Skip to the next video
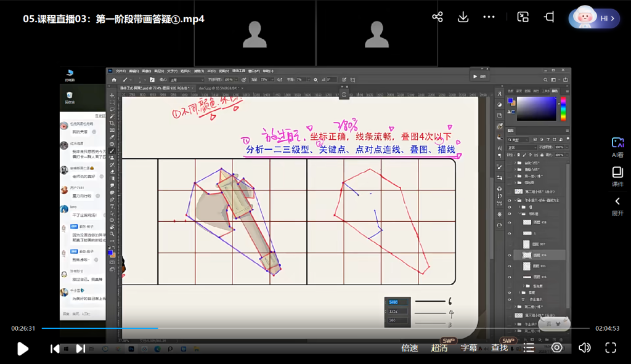 pos(80,348)
